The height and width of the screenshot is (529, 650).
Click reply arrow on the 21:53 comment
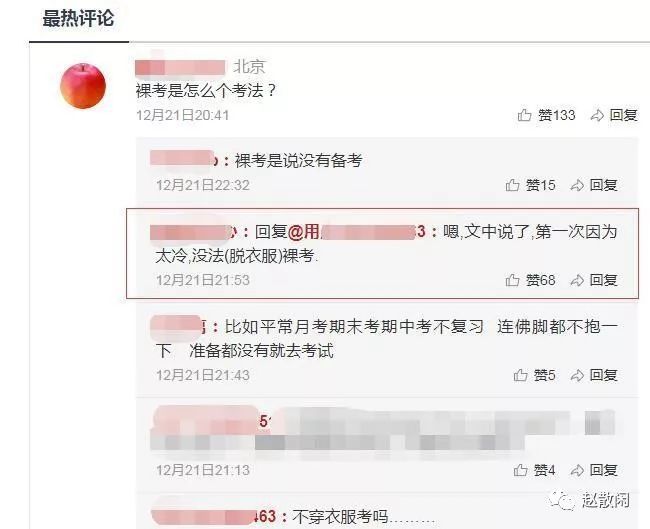click(577, 280)
